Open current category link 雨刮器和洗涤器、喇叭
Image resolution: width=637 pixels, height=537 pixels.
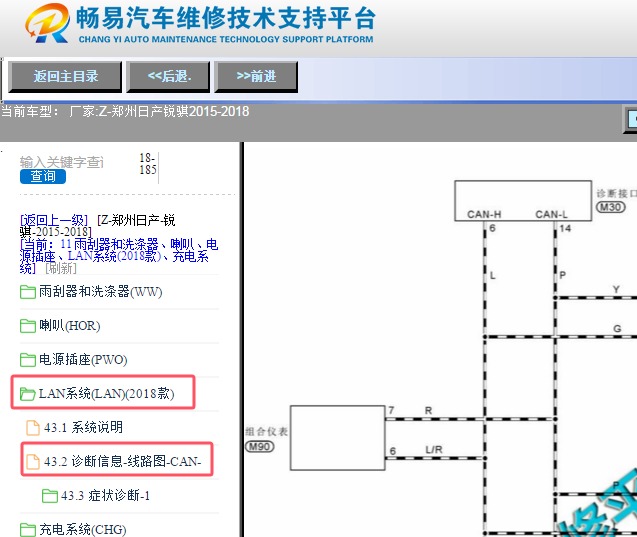119,256
